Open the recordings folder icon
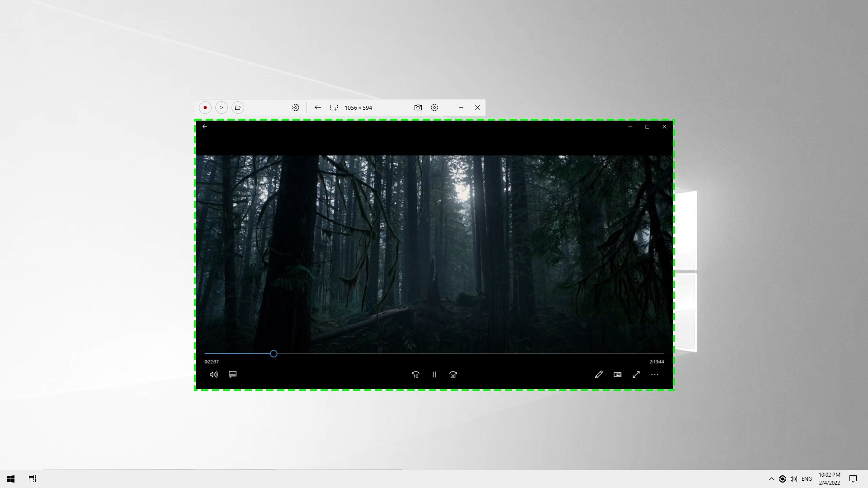The height and width of the screenshot is (488, 868). point(238,108)
